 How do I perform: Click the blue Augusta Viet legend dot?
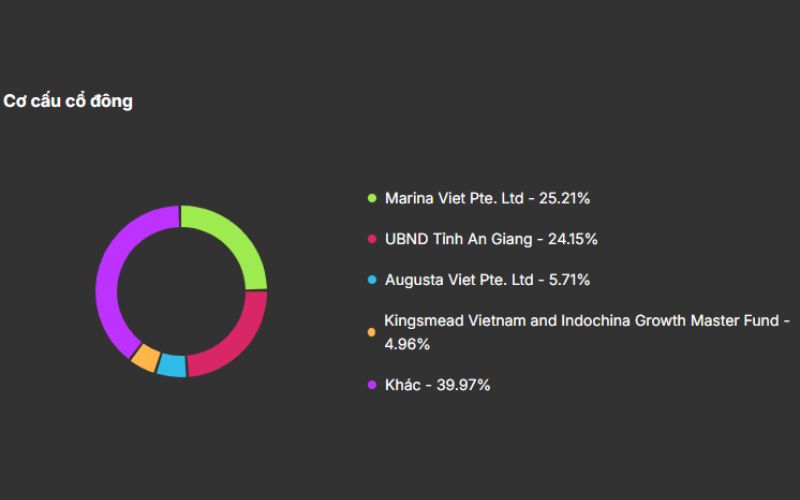pos(372,280)
